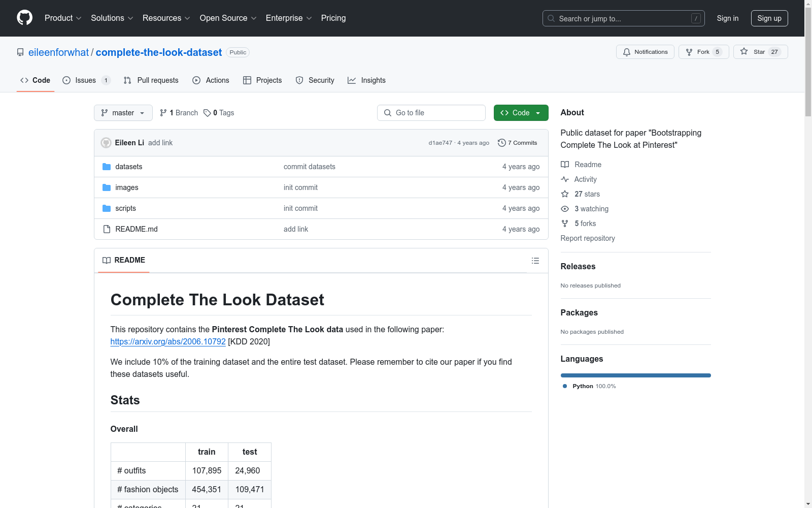Open the Insights tab
Screen dimensions: 812x508
coord(366,80)
